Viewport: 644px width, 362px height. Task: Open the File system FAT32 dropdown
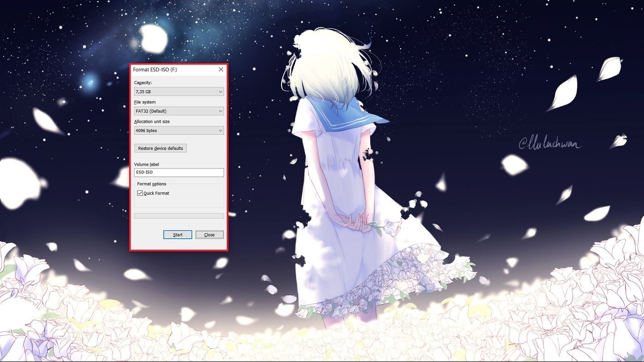pyautogui.click(x=175, y=111)
